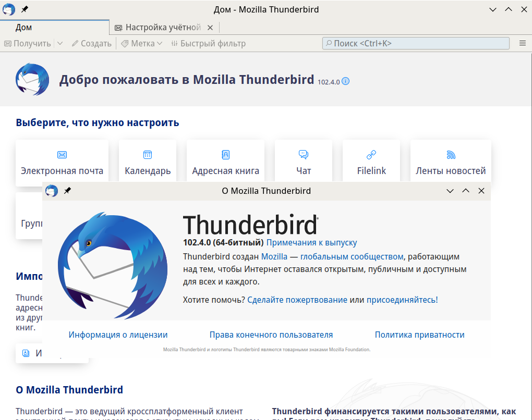The height and width of the screenshot is (420, 532).
Task: Open the присоединяйтесь! link
Action: point(402,300)
